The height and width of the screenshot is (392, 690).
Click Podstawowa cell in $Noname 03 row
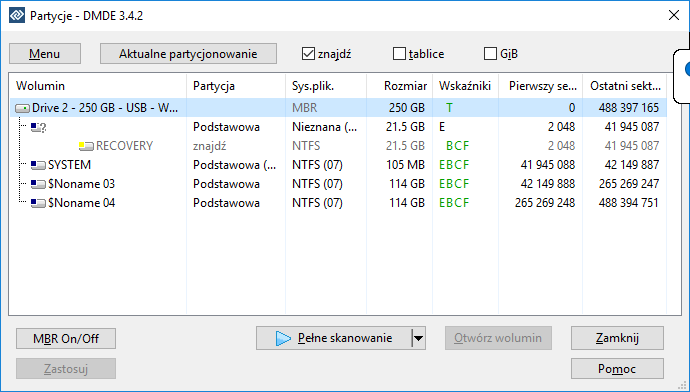coord(226,184)
